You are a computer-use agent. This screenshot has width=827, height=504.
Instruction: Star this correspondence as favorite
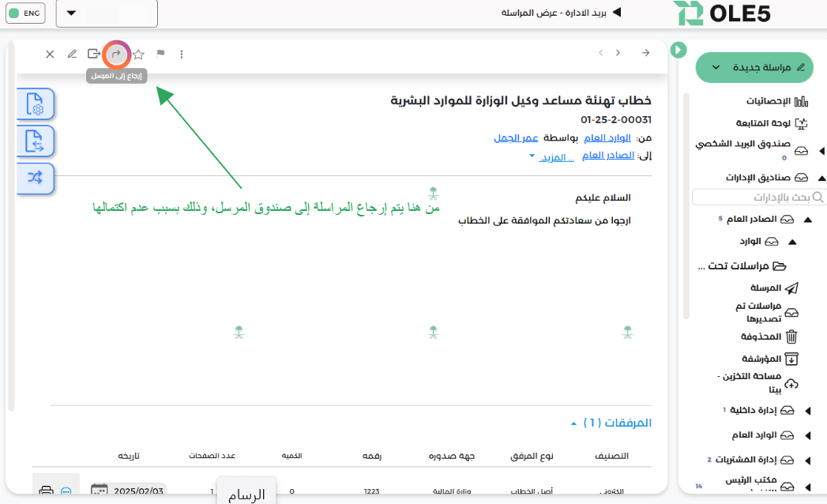tap(138, 54)
